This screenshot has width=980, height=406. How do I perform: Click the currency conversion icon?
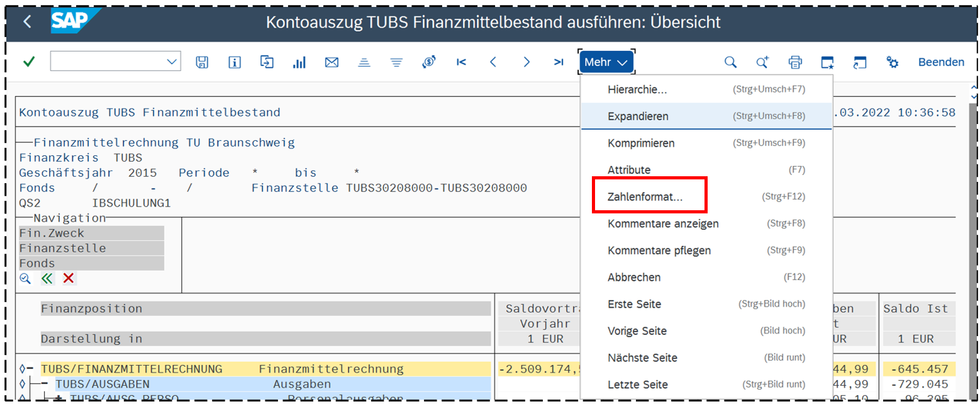[429, 62]
